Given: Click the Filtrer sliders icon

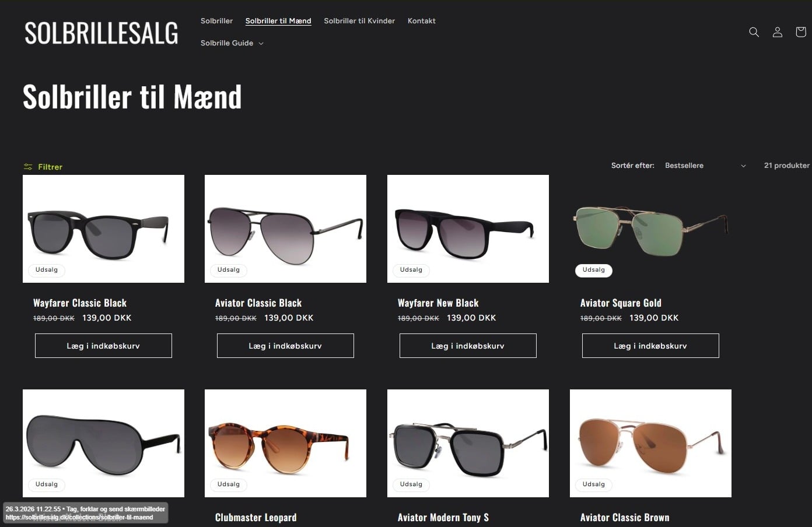Looking at the screenshot, I should tap(28, 167).
